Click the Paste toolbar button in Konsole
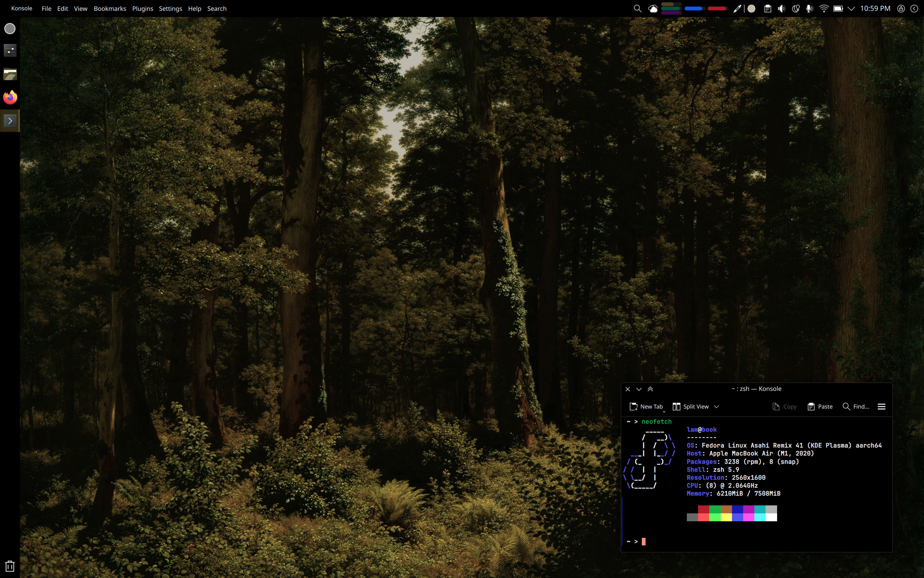 tap(820, 406)
